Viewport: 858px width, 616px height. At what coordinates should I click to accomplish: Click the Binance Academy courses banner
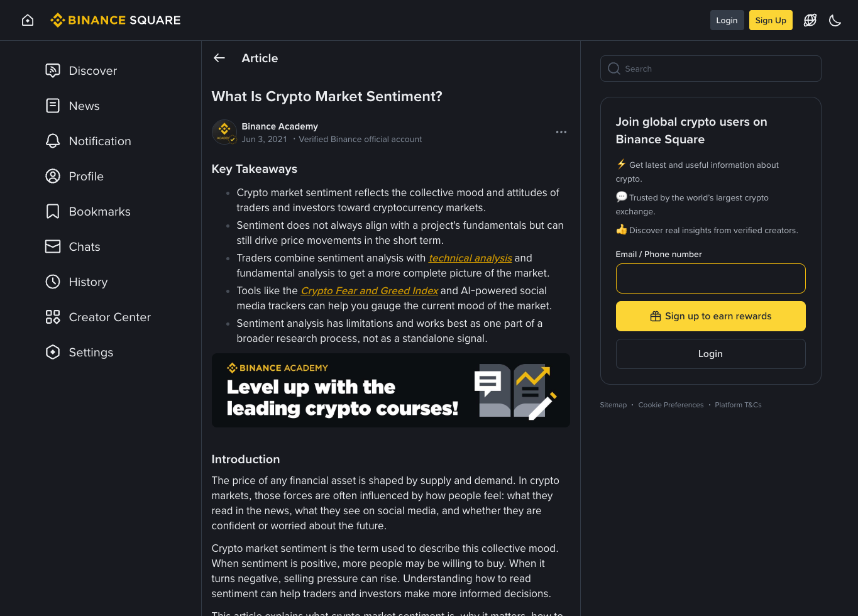pyautogui.click(x=390, y=390)
